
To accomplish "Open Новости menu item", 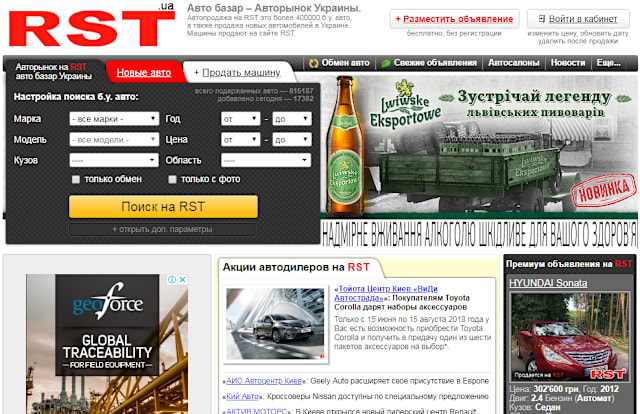I will pos(568,63).
